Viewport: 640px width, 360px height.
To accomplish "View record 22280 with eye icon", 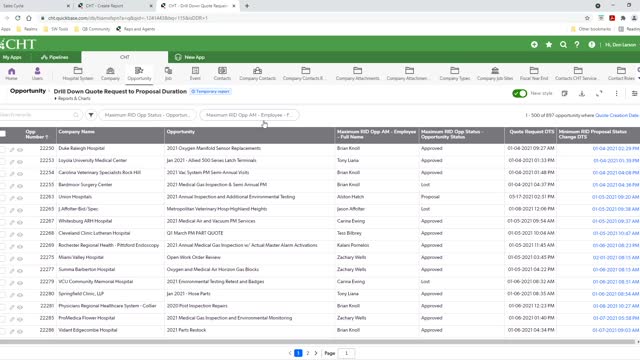I will [x=20, y=295].
